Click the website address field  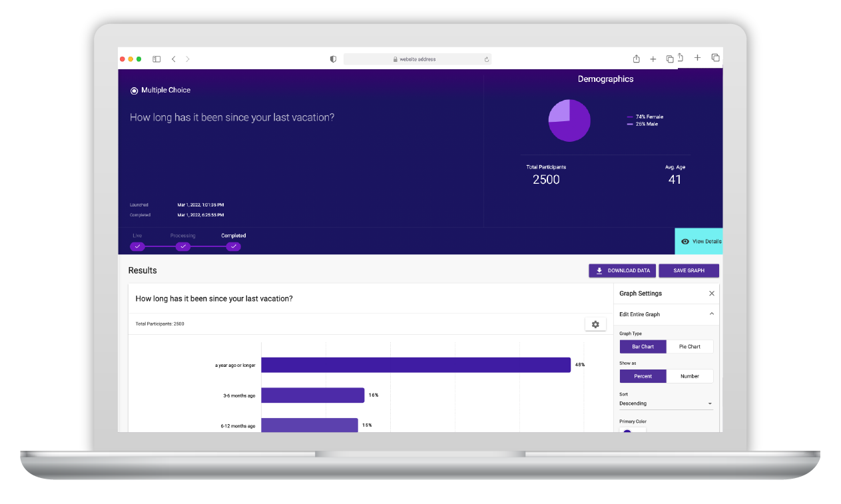coord(418,59)
